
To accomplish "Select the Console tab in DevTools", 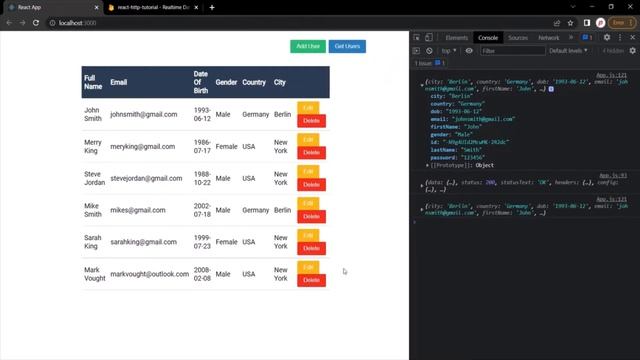I will (488, 38).
